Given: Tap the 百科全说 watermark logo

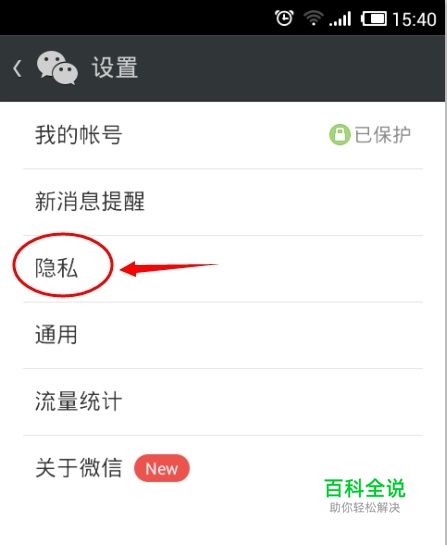Looking at the screenshot, I should pyautogui.click(x=365, y=488).
